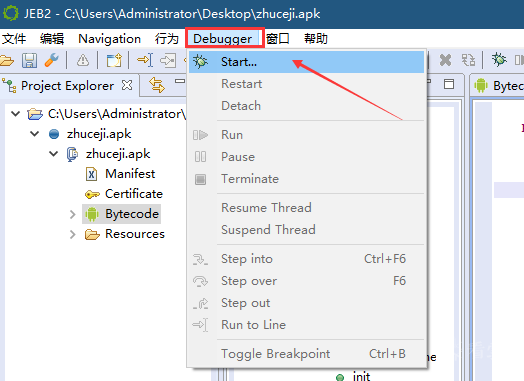This screenshot has width=524, height=381.
Task: Click the Run to Line arrow icon
Action: (200, 325)
